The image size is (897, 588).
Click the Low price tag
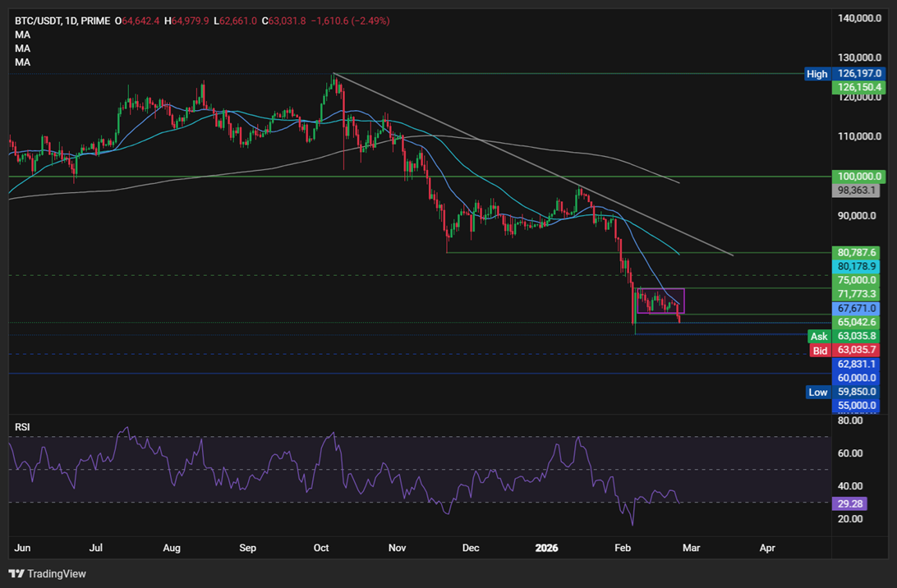tap(817, 392)
